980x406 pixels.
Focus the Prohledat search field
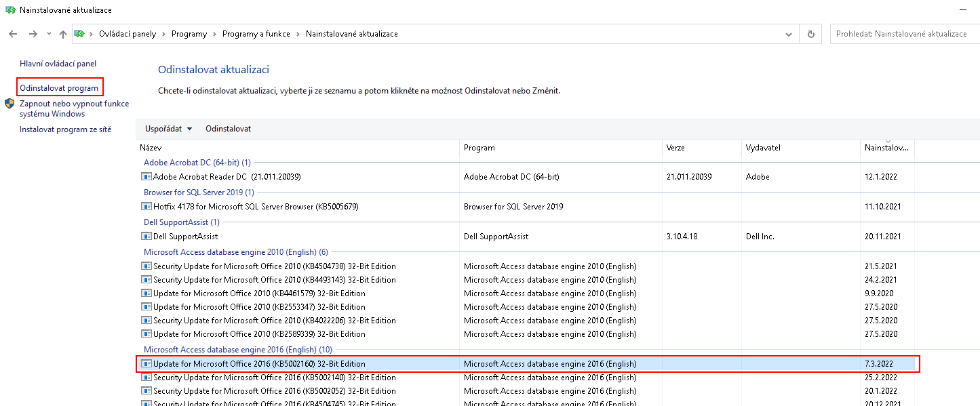pyautogui.click(x=905, y=34)
